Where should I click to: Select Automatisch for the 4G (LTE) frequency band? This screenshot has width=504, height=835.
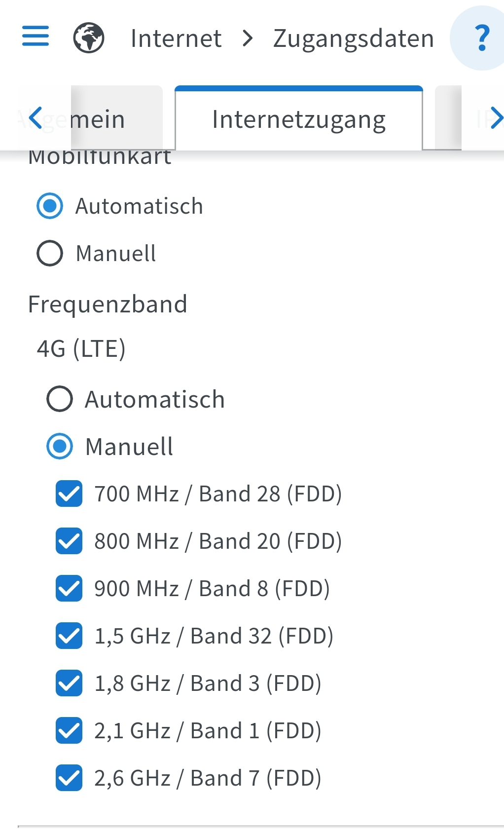[x=60, y=399]
